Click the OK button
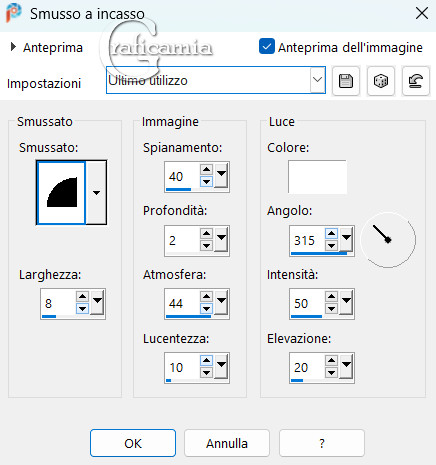 133,443
